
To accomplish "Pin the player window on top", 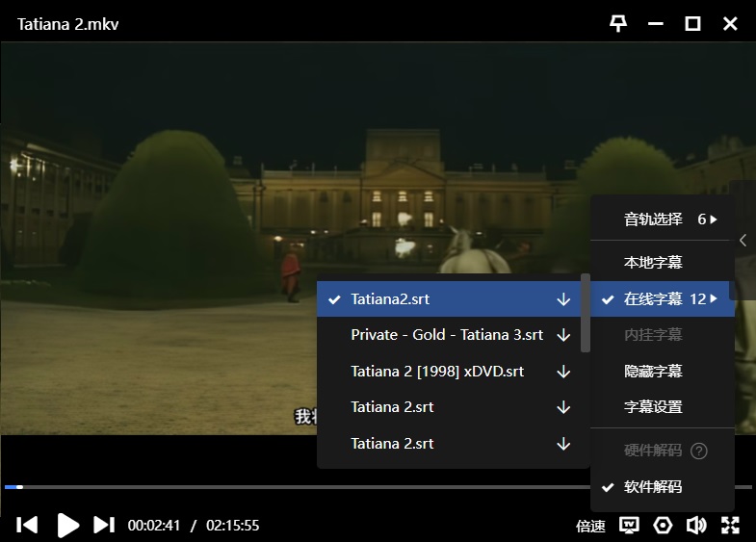I will coord(618,23).
